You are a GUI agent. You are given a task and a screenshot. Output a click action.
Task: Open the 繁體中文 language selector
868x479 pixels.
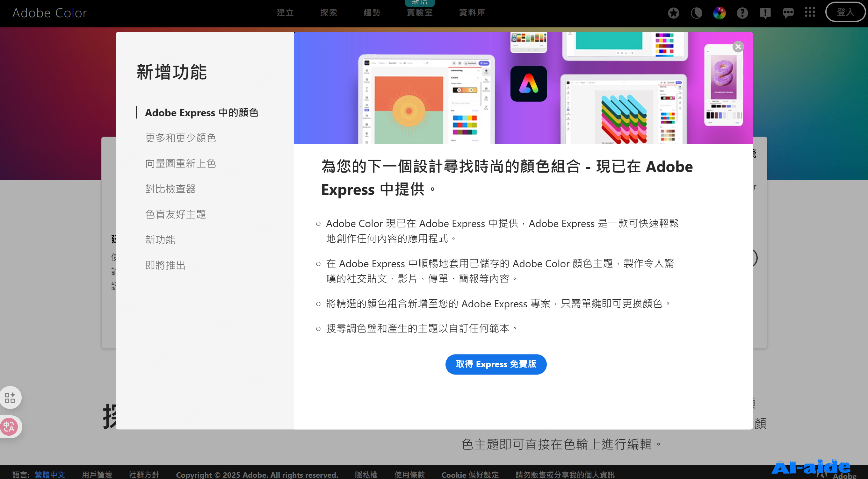pyautogui.click(x=49, y=474)
